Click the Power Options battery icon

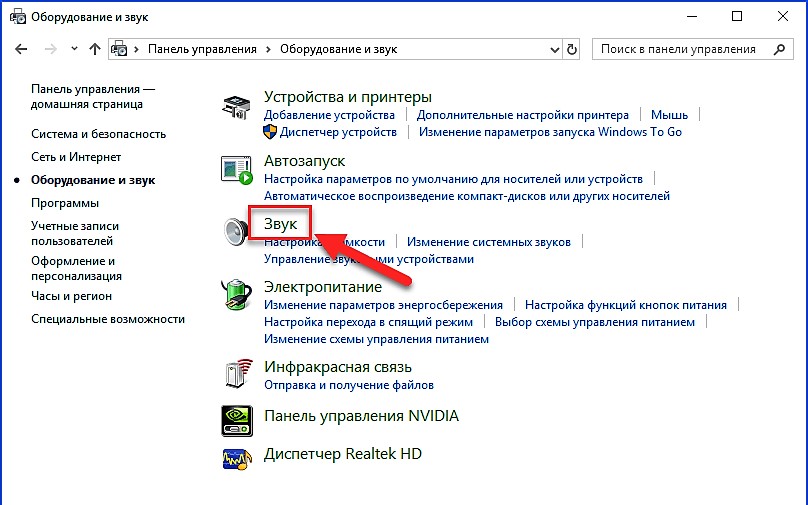click(237, 296)
